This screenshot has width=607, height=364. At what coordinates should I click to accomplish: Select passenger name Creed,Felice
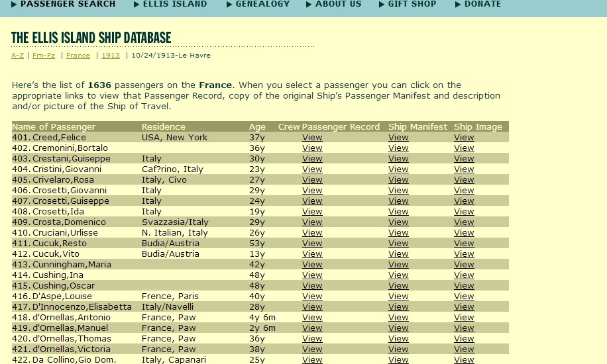click(x=59, y=137)
